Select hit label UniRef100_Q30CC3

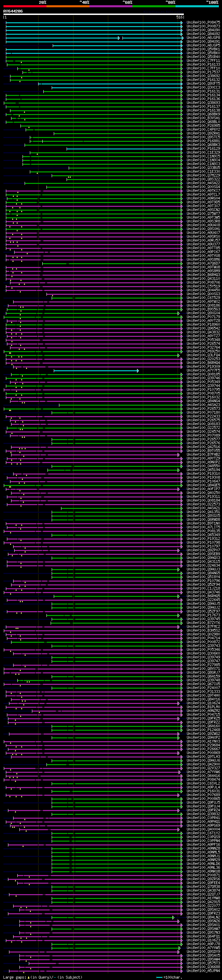point(203,88)
